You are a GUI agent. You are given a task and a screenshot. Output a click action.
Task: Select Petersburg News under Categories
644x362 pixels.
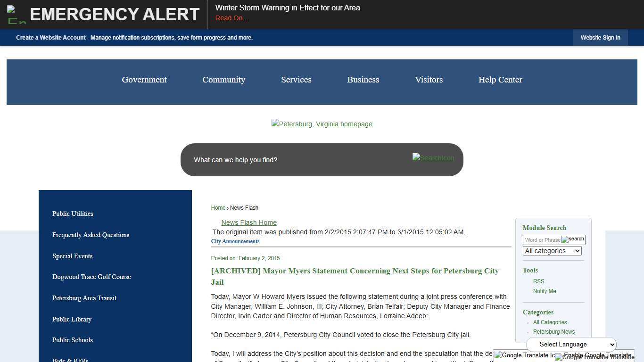(553, 332)
